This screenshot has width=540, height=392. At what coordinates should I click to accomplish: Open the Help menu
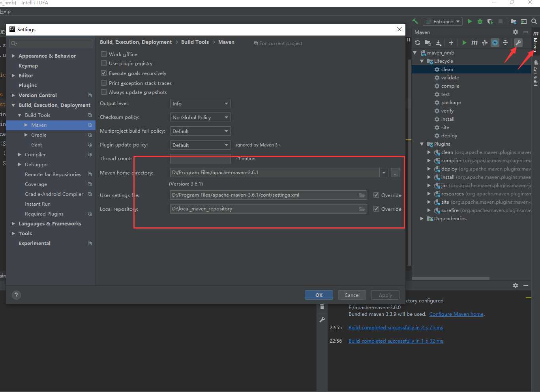[5, 11]
